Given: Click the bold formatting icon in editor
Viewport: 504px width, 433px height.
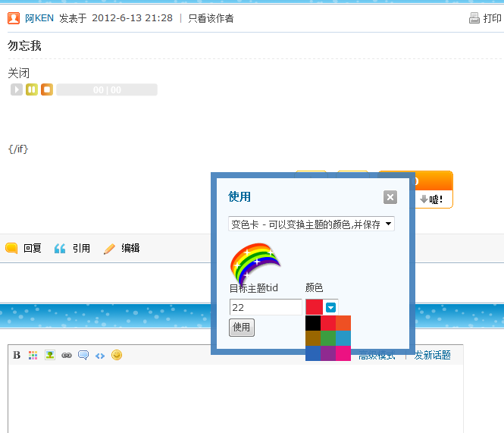Looking at the screenshot, I should click(17, 355).
